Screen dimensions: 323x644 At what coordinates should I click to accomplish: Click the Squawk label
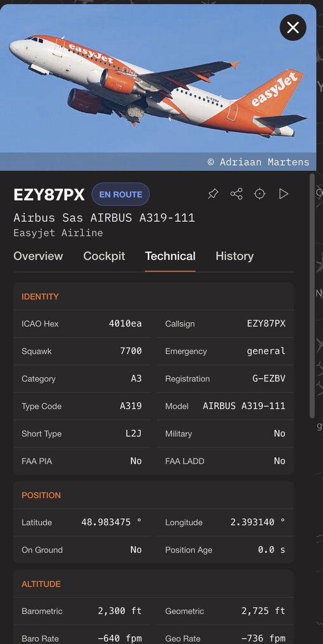pyautogui.click(x=36, y=352)
